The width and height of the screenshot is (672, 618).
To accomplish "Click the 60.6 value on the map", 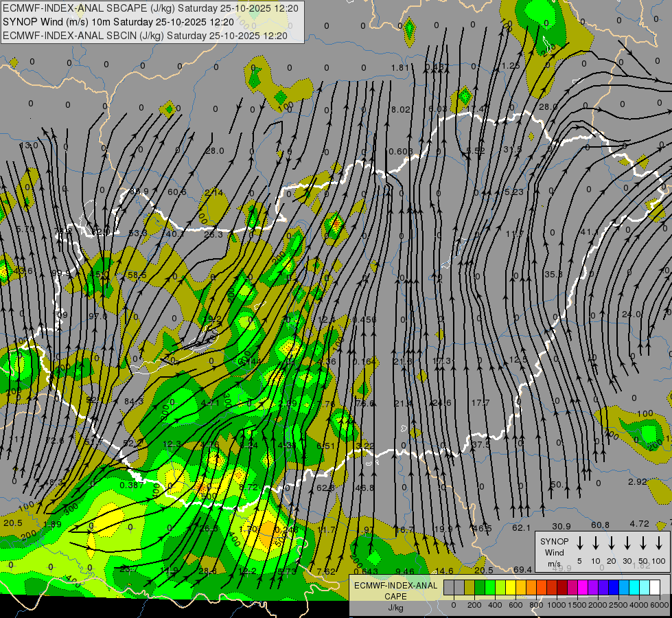I will (176, 192).
